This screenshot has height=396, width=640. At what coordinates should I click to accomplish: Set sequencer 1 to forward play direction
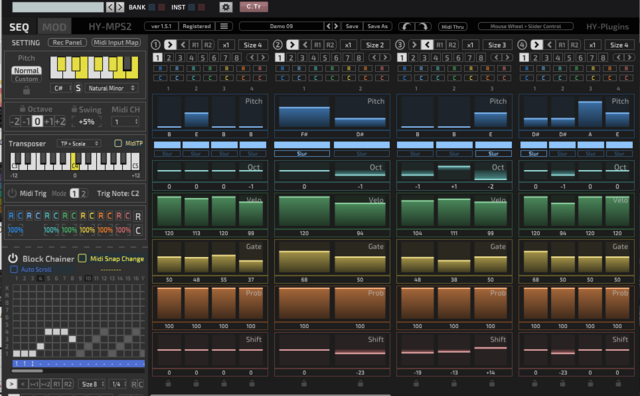click(x=170, y=45)
